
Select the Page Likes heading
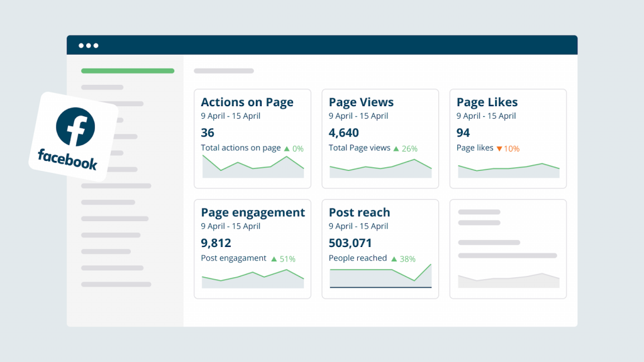click(x=487, y=102)
